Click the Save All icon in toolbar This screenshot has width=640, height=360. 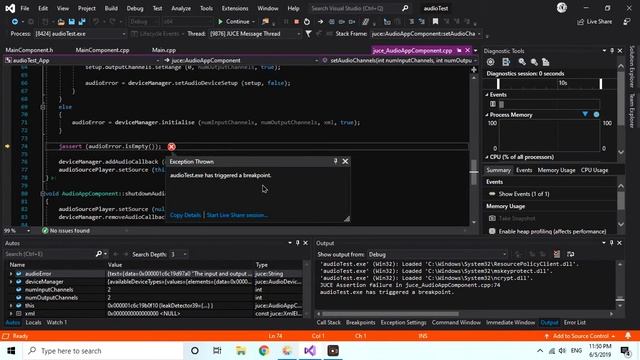(82, 21)
